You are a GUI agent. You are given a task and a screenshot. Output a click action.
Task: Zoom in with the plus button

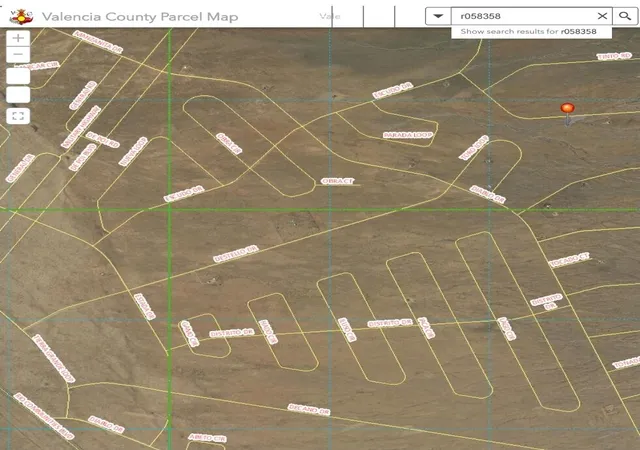pyautogui.click(x=18, y=38)
